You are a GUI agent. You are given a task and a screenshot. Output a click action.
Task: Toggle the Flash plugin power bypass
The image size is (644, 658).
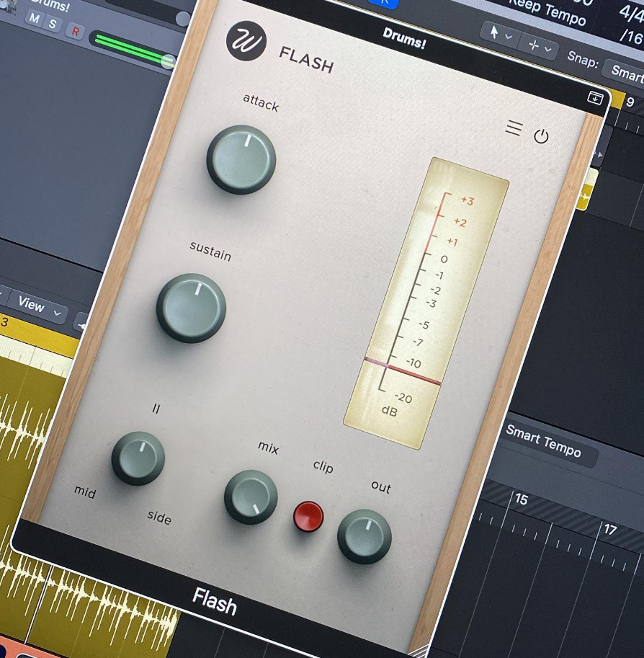tap(541, 136)
